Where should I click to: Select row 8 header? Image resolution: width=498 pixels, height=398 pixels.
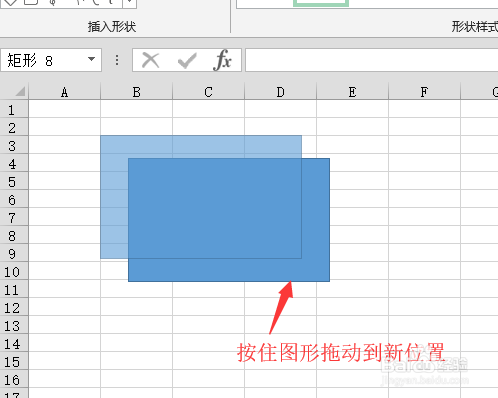(x=14, y=235)
